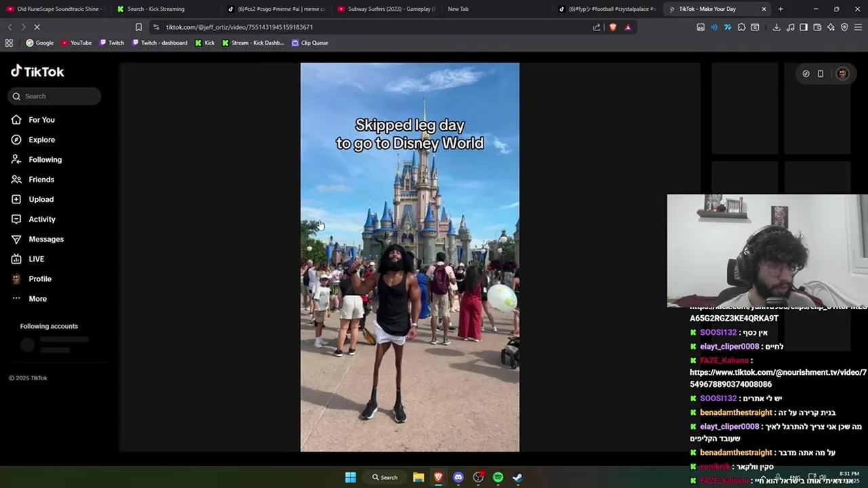Open Brave Rewards triangle icon
Screen dimensions: 868x488
point(628,27)
